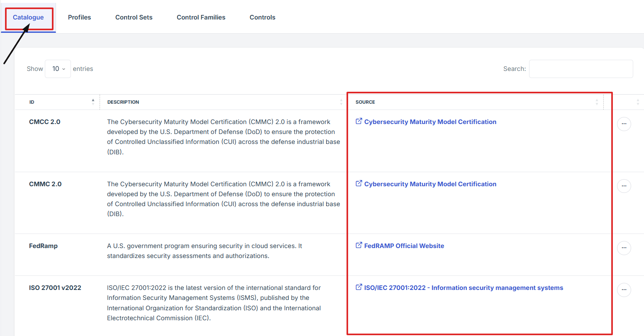Switch to the Catalogue tab
The width and height of the screenshot is (644, 336).
tap(28, 17)
